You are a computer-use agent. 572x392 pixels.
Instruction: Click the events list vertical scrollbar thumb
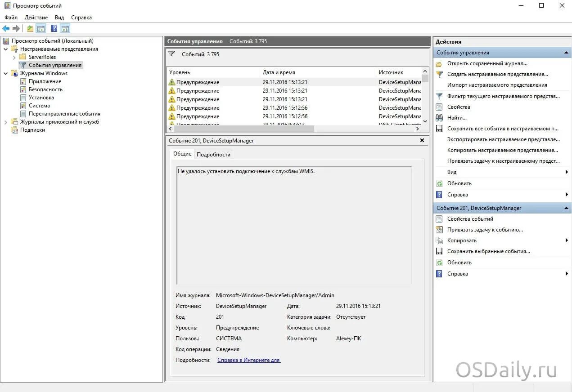click(425, 79)
